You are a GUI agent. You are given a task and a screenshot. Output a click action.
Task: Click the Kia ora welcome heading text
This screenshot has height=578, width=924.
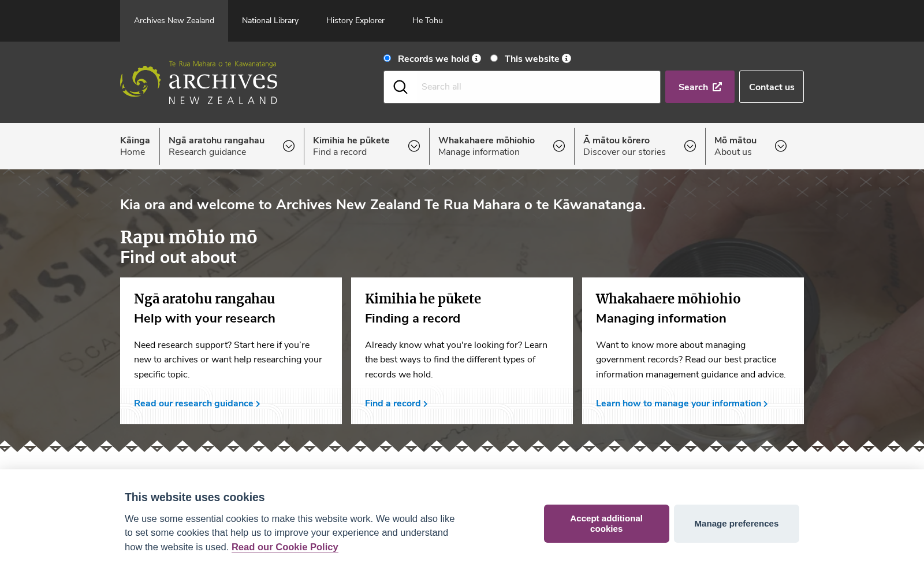(x=383, y=205)
